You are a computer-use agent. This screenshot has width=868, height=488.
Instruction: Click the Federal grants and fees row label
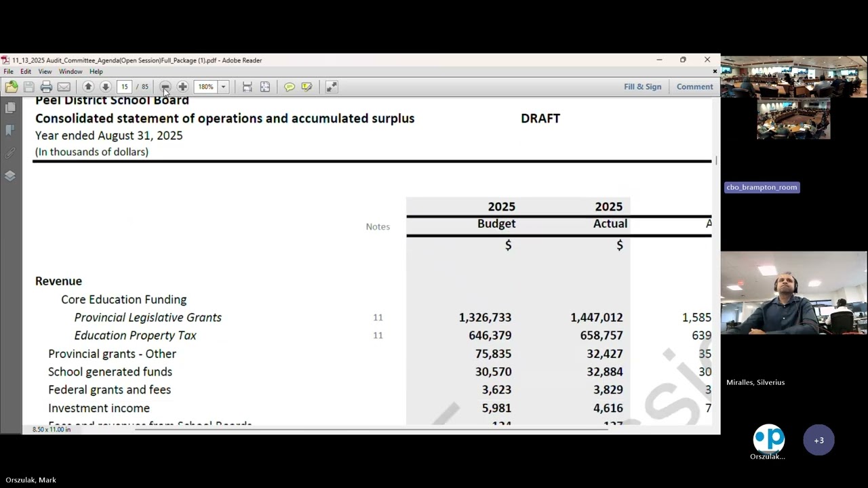pos(109,390)
